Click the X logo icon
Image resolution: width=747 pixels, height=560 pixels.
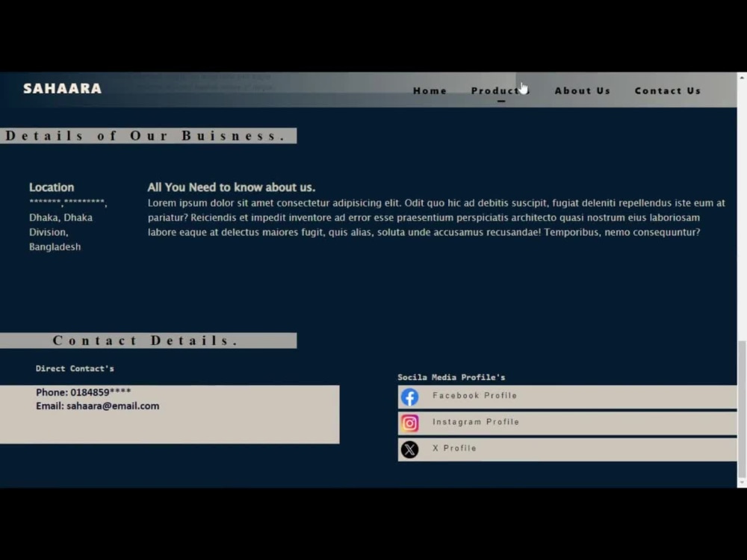pos(409,449)
